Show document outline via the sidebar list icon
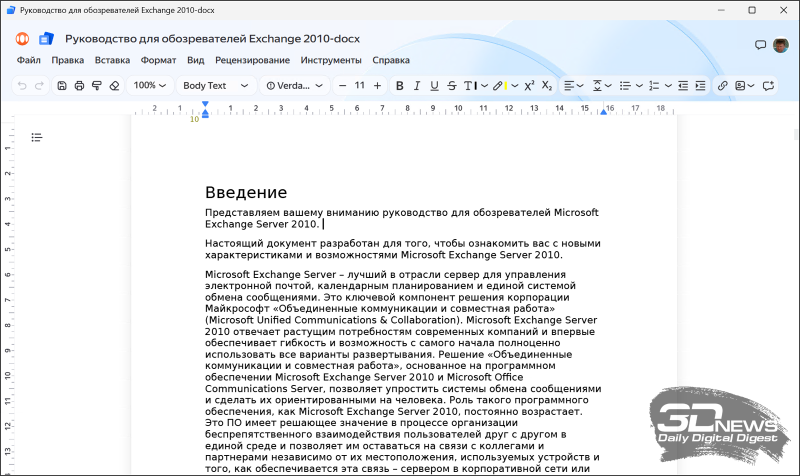Image resolution: width=800 pixels, height=476 pixels. coord(37,137)
